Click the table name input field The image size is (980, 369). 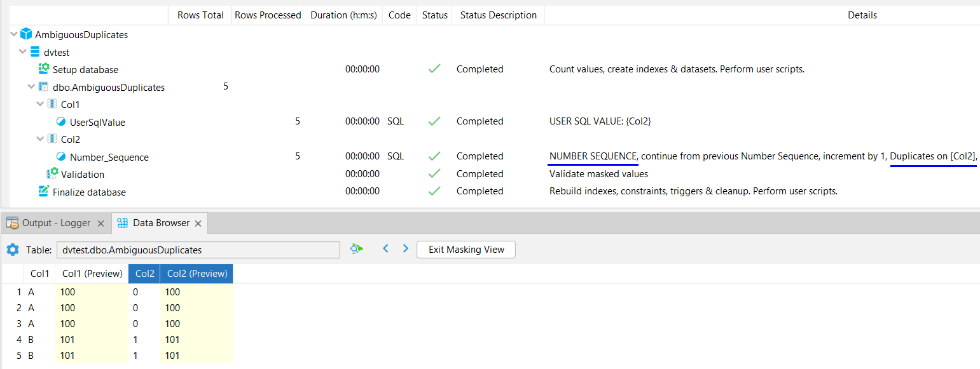point(198,250)
